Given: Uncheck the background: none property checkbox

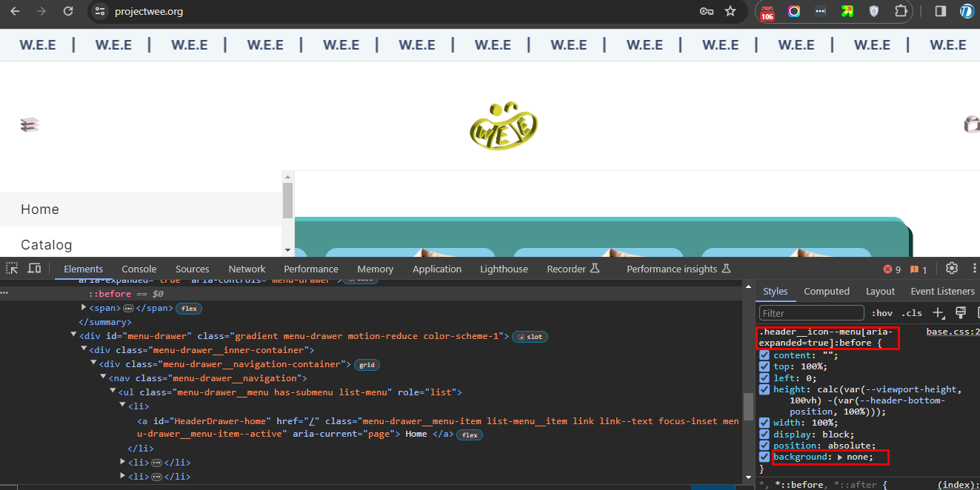Looking at the screenshot, I should 764,457.
